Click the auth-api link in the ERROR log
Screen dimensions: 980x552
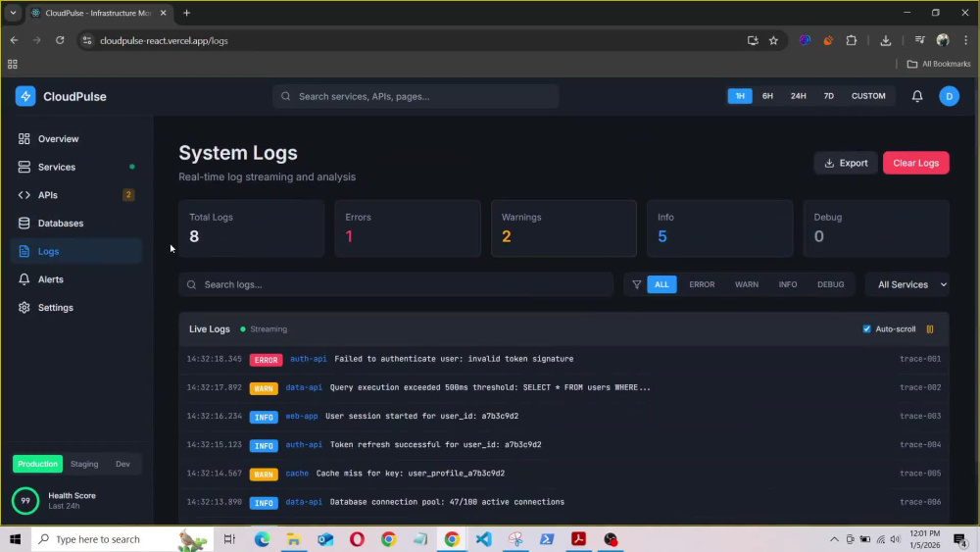click(308, 359)
